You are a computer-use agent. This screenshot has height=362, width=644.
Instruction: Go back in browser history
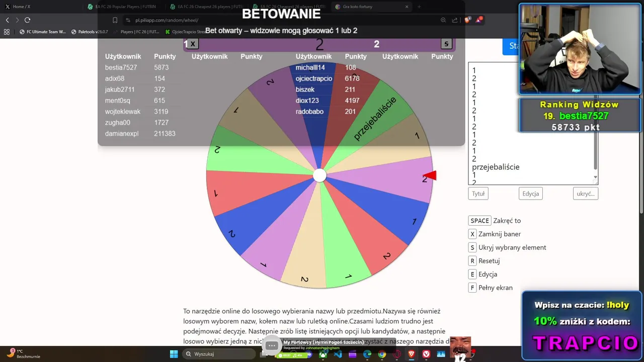[7, 20]
